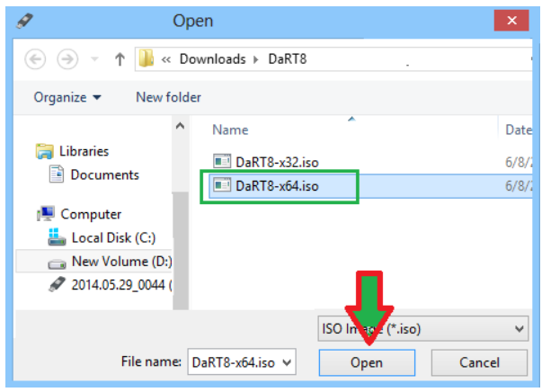The width and height of the screenshot is (542, 392).
Task: Open the ISO Image file type dropdown
Action: point(423,329)
